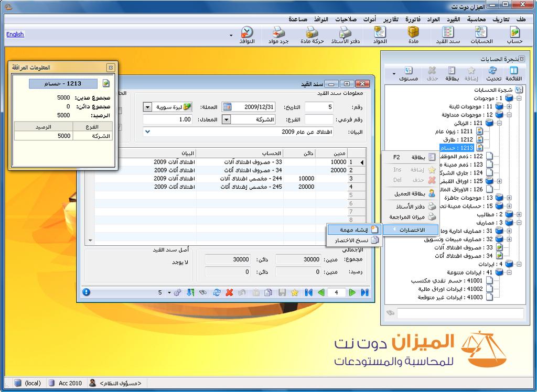Click blue info icon in voucher window

click(87, 292)
